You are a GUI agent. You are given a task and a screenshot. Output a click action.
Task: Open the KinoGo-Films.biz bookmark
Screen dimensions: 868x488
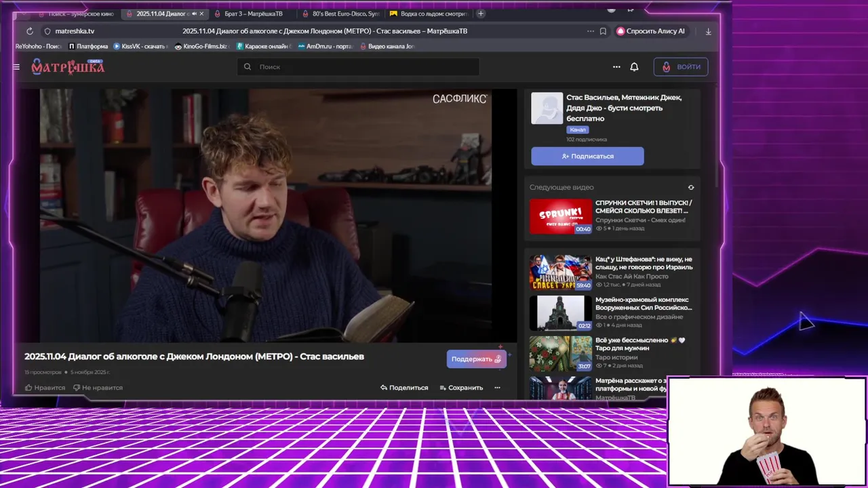click(201, 46)
